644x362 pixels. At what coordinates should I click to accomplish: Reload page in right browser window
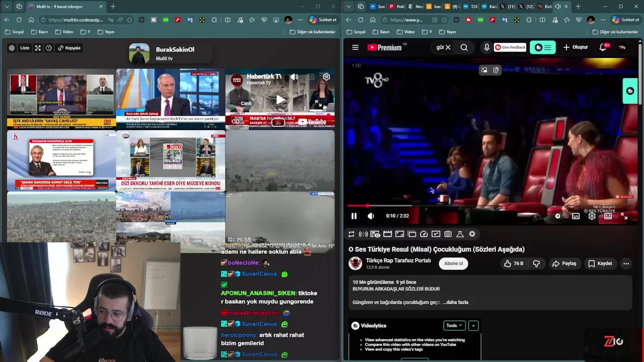(x=360, y=20)
